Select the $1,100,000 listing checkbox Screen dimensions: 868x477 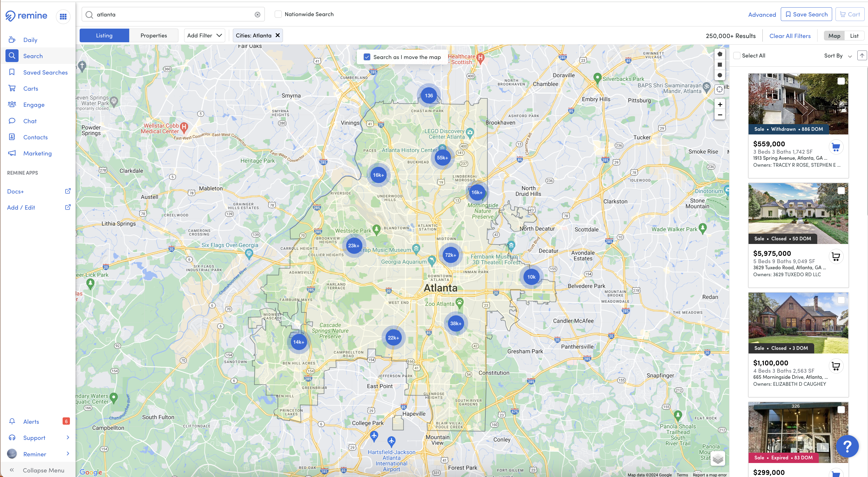(841, 300)
